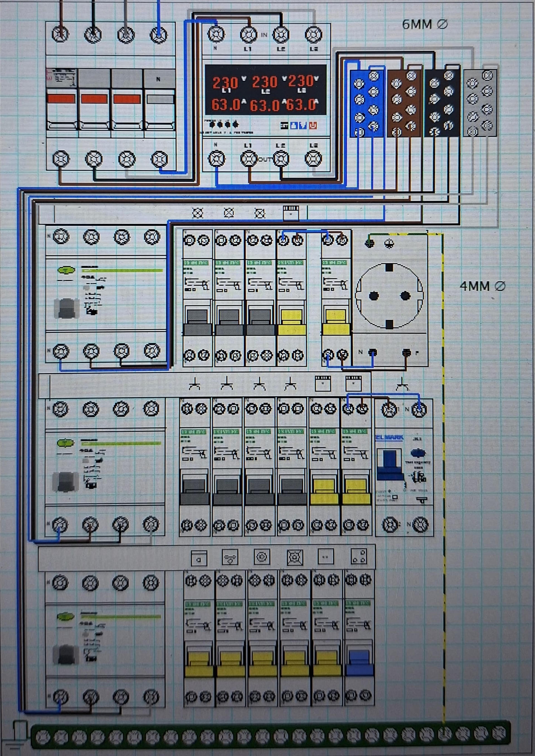Select the three-dot hob symbol on label strip
Image resolution: width=535 pixels, height=756 pixels.
point(359,557)
